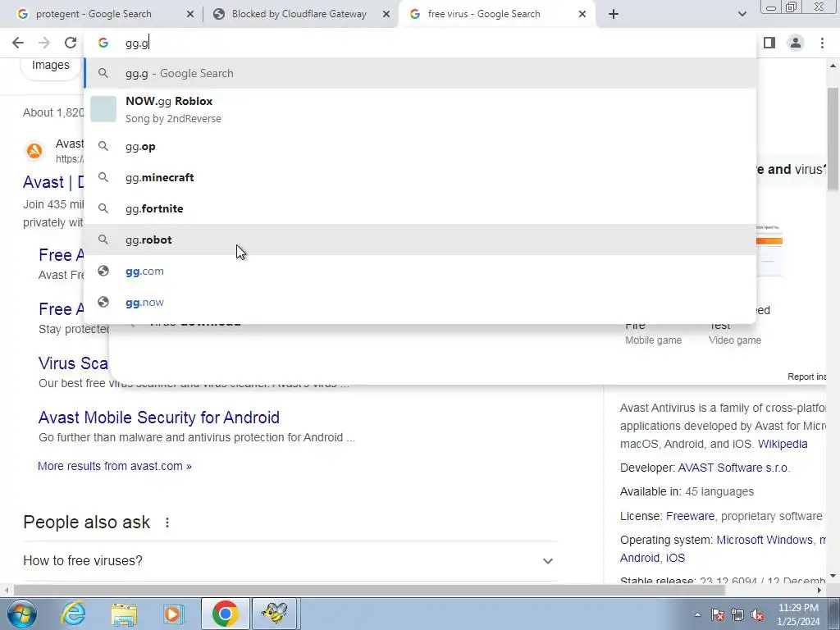Open Chrome's three-dot menu
The width and height of the screenshot is (840, 630).
click(x=822, y=43)
